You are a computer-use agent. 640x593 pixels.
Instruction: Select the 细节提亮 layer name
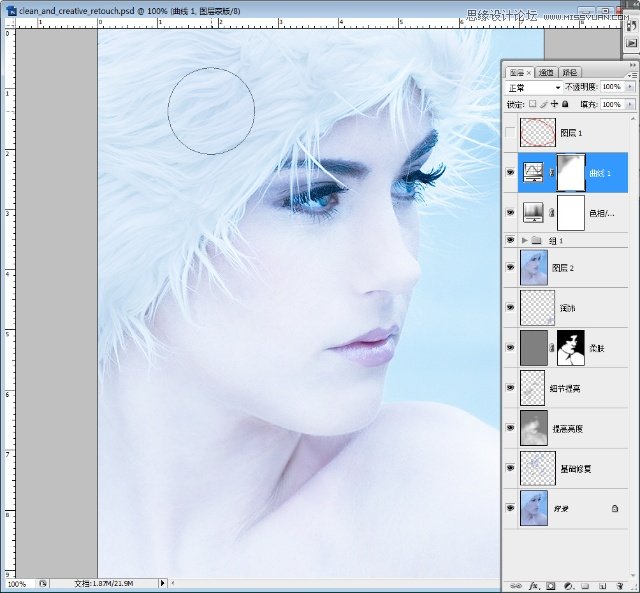(565, 388)
